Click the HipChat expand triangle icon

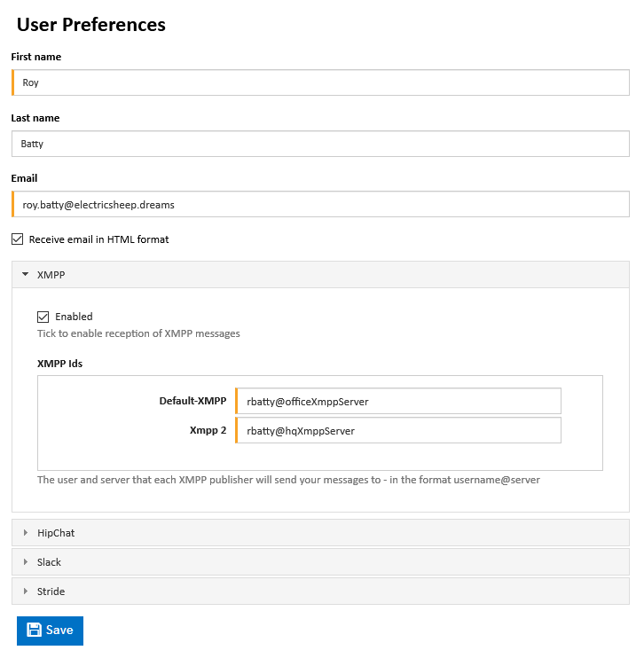click(26, 533)
